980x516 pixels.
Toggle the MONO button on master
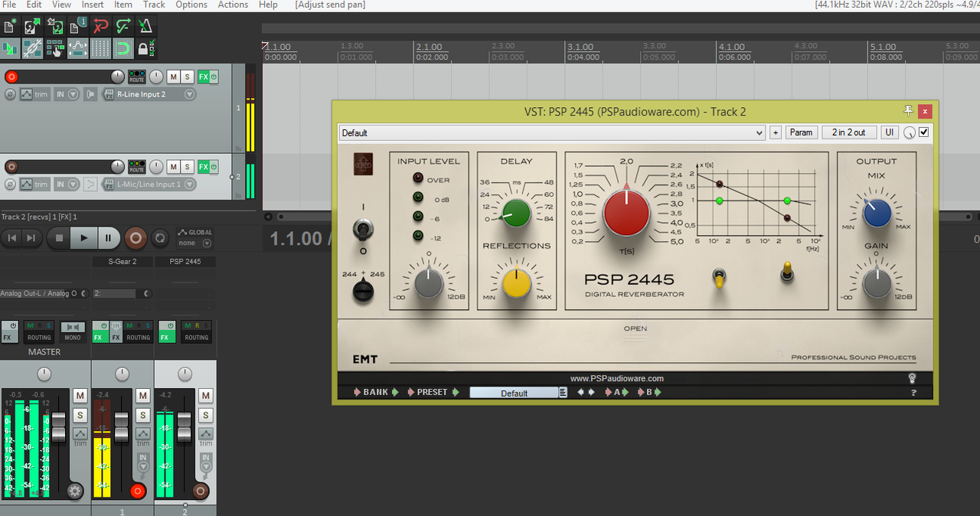coord(73,331)
